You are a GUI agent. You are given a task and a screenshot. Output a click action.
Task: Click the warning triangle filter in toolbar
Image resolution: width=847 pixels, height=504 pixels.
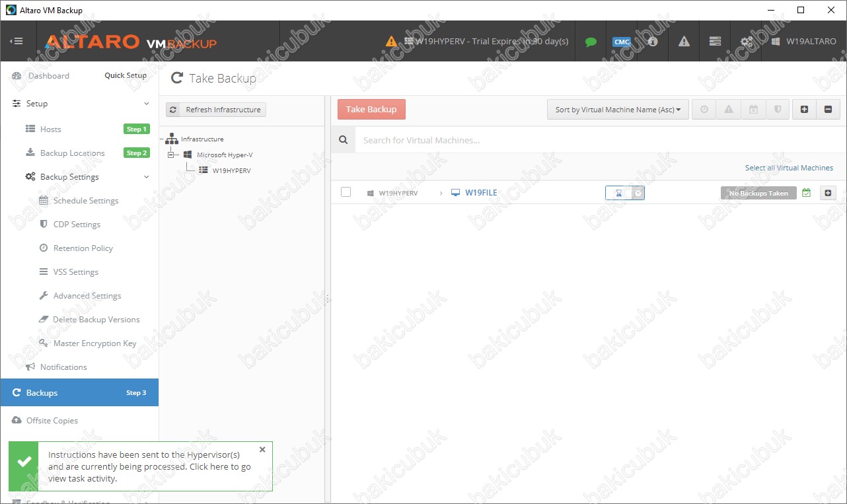tap(729, 110)
